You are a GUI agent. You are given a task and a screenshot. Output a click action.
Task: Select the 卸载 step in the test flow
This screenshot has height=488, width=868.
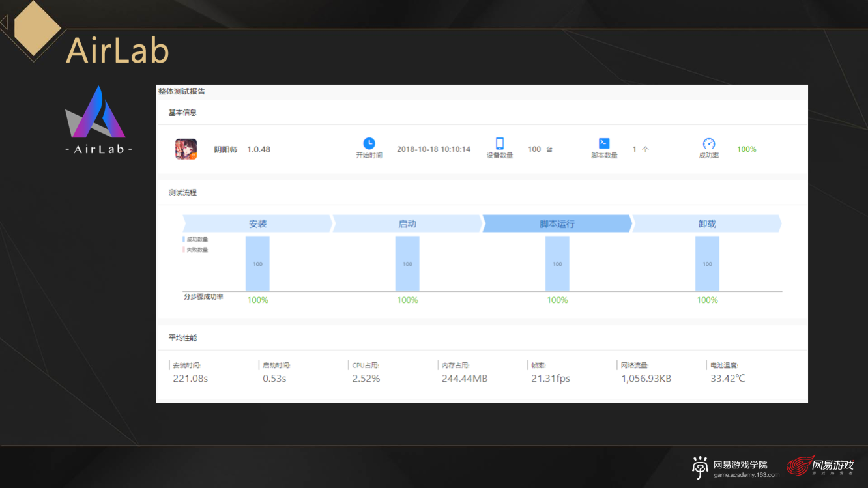707,223
